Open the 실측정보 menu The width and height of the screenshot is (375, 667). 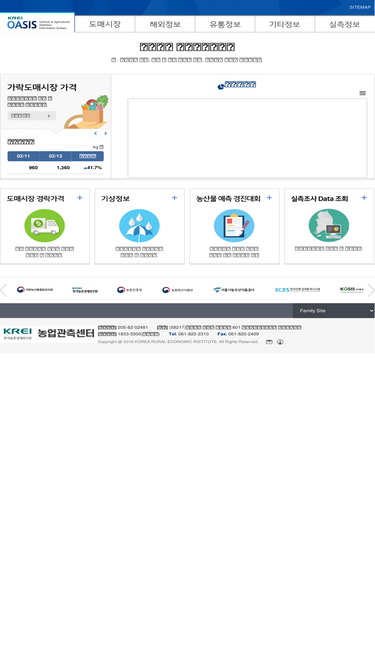(344, 24)
